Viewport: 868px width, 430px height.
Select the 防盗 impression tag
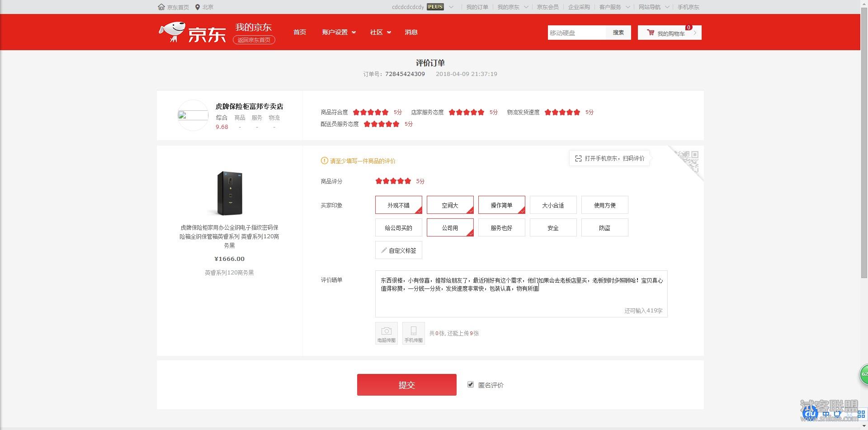point(605,227)
